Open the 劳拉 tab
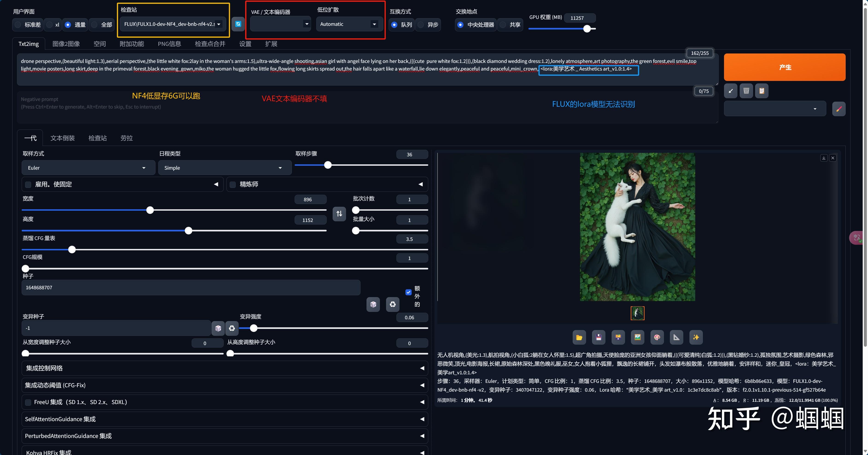 pos(127,138)
